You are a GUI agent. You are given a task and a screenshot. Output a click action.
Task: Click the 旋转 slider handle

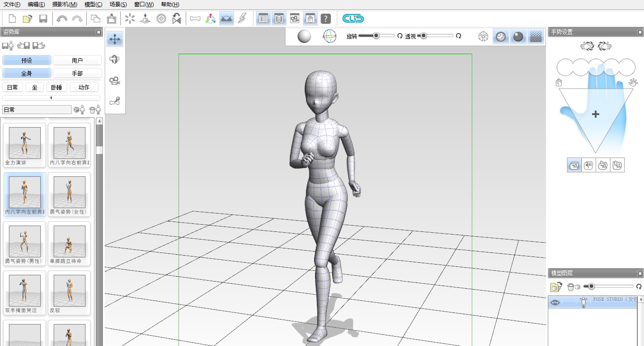(376, 36)
